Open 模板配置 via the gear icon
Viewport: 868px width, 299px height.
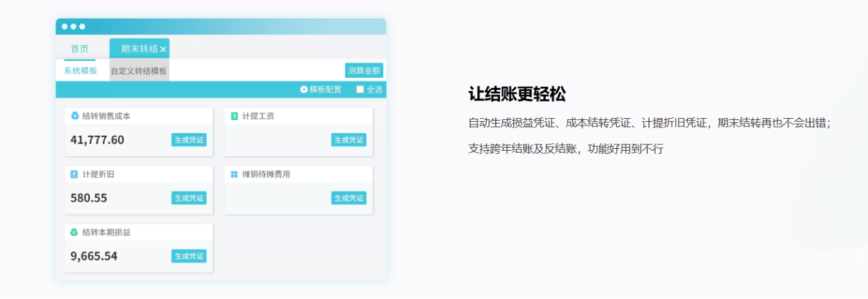tap(304, 90)
